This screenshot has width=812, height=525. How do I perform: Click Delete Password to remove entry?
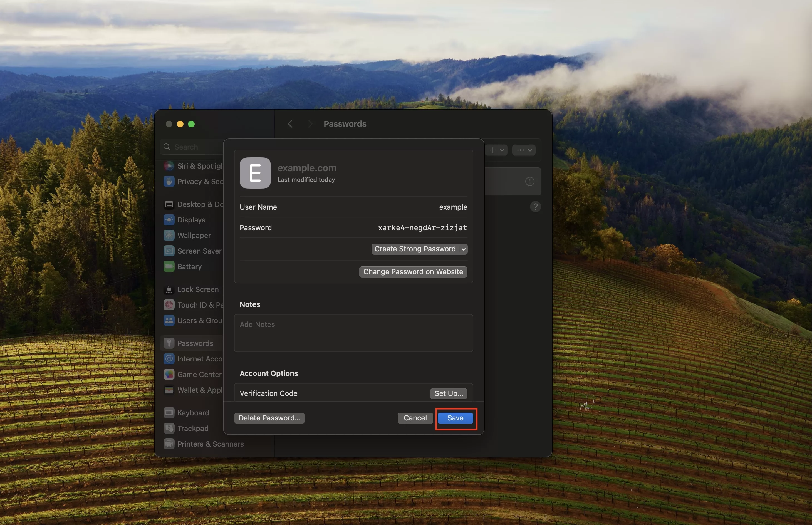(x=269, y=418)
